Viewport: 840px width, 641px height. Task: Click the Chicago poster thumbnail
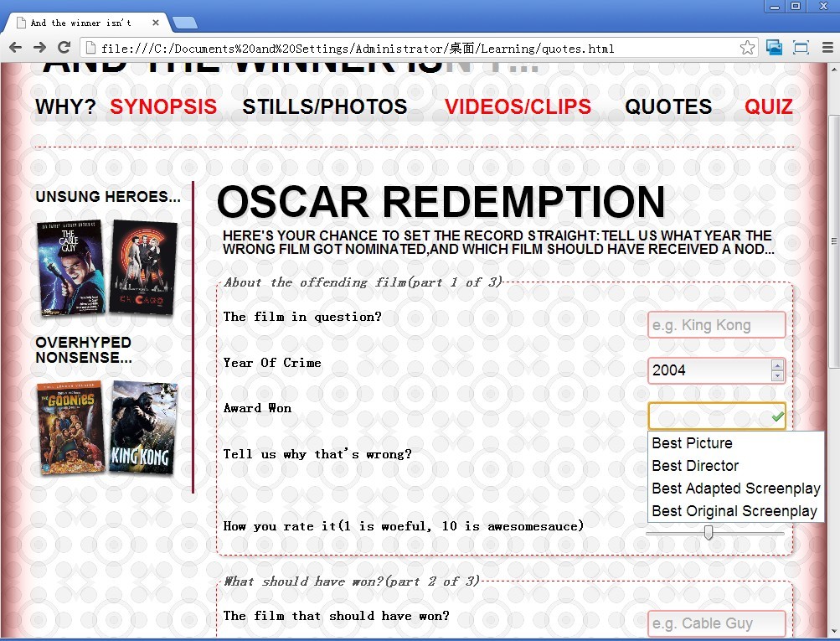tap(143, 267)
